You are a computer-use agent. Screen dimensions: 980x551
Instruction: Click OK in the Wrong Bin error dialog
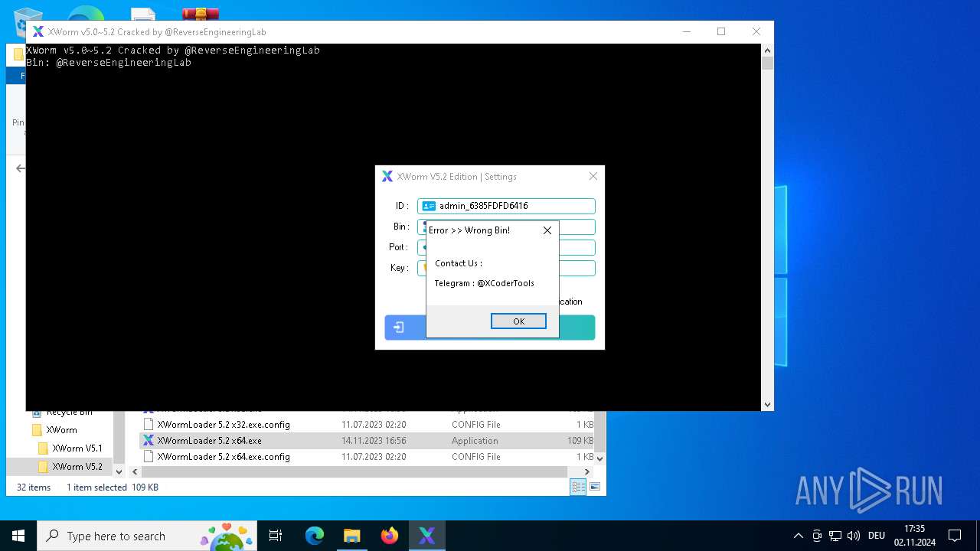[518, 321]
